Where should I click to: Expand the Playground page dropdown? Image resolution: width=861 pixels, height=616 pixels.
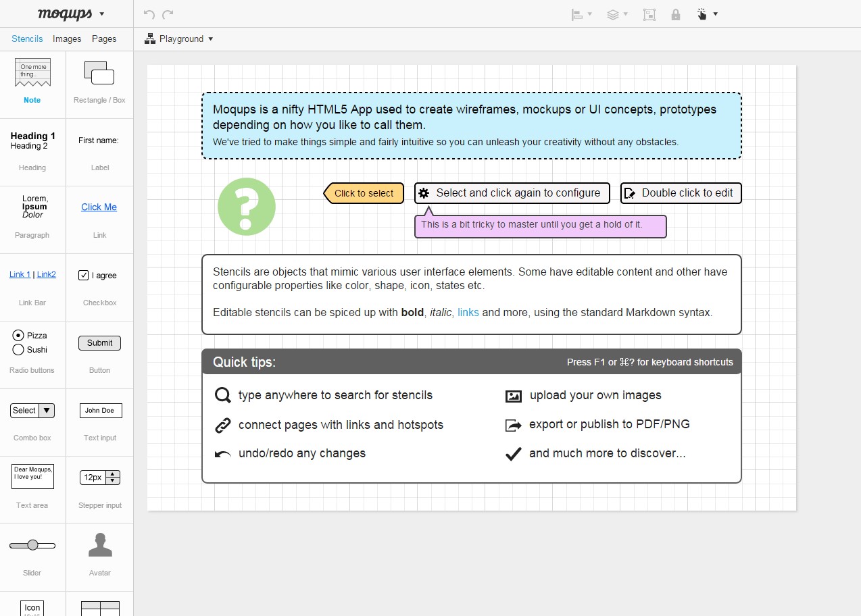point(179,39)
